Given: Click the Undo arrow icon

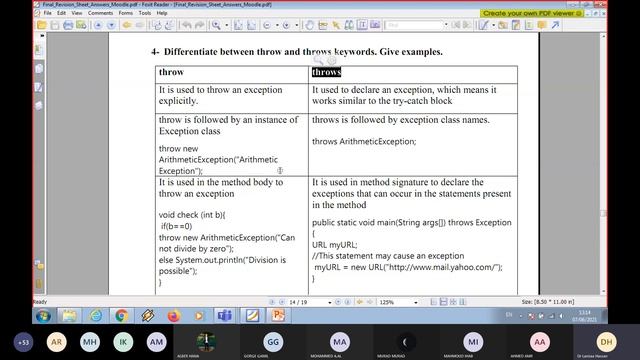Looking at the screenshot, I should (187, 25).
